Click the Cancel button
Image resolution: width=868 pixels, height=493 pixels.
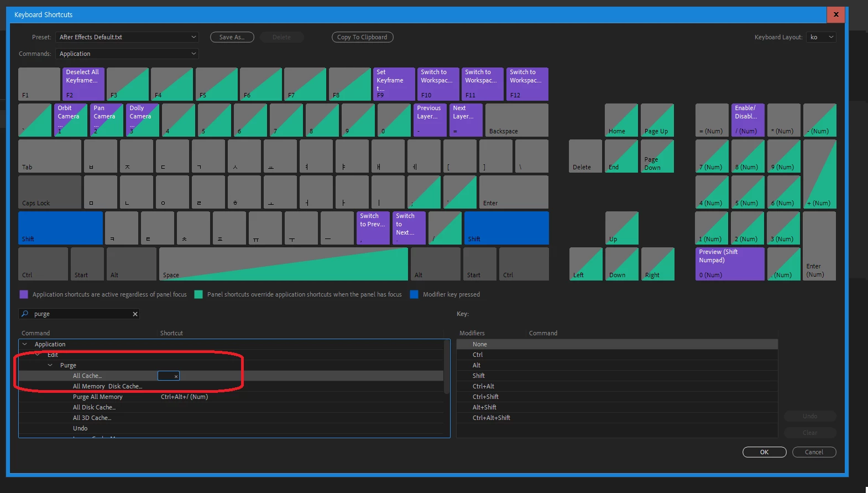tap(814, 452)
